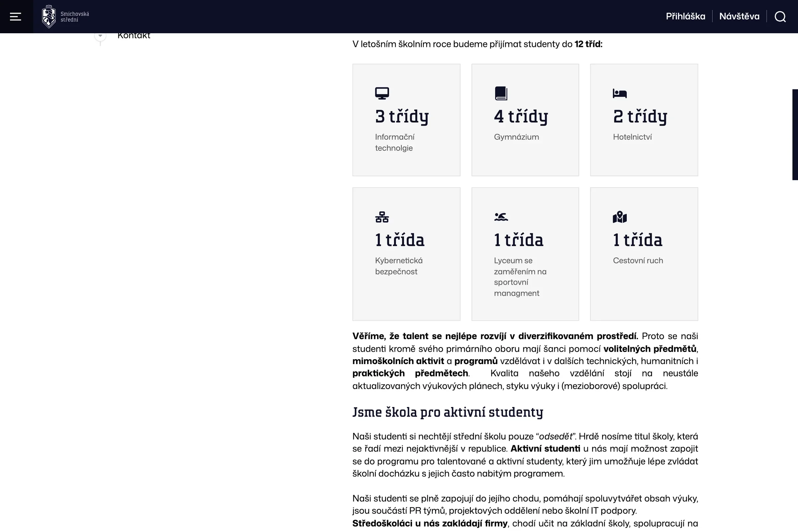Select the Kontakt sidebar item
This screenshot has width=798, height=532.
(134, 36)
